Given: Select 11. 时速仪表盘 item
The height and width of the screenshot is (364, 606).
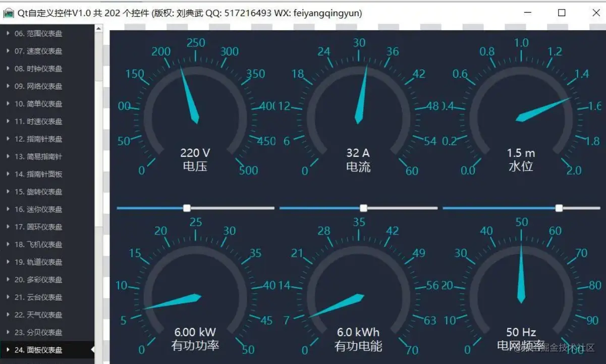Looking at the screenshot, I should [x=47, y=122].
